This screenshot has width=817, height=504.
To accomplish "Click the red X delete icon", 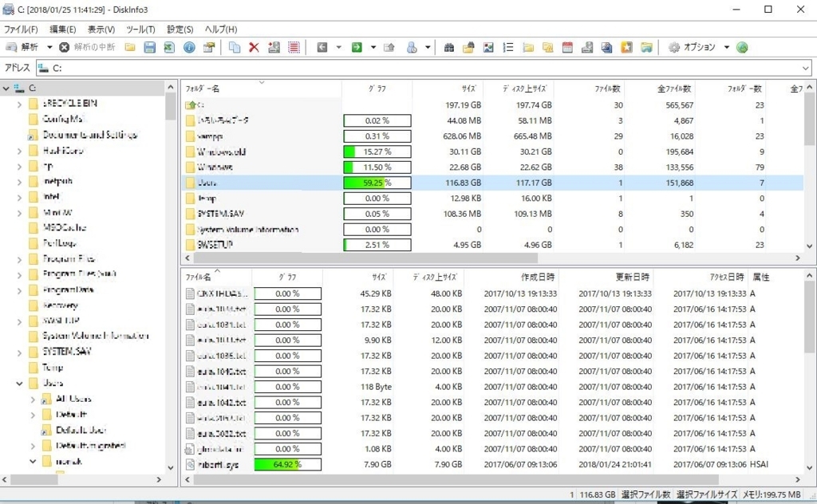I will click(x=255, y=47).
